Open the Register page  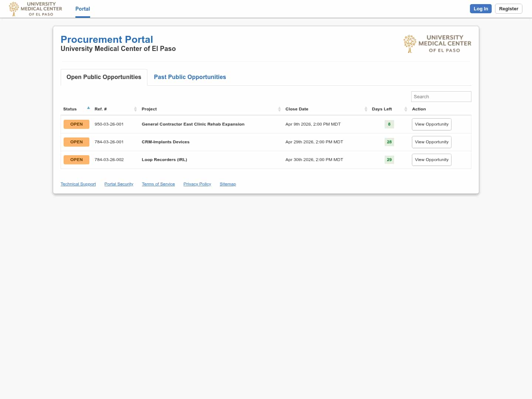point(508,8)
